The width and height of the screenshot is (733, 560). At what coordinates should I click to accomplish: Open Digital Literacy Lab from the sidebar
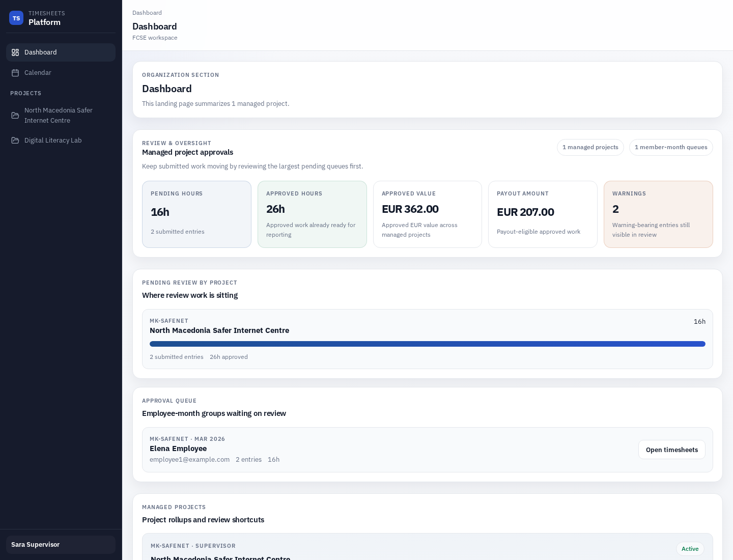click(53, 141)
